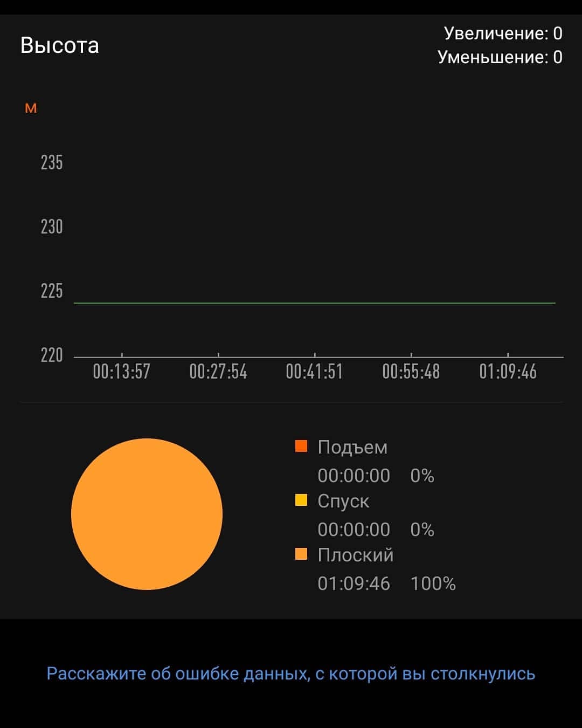Select the 00:55:48 time marker
582x728 pixels.
coord(411,372)
